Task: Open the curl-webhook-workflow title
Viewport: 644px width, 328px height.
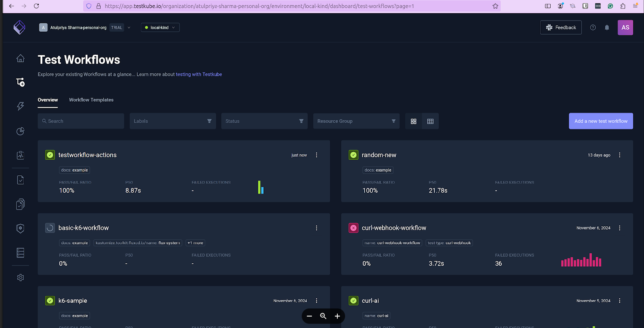Action: [x=394, y=228]
